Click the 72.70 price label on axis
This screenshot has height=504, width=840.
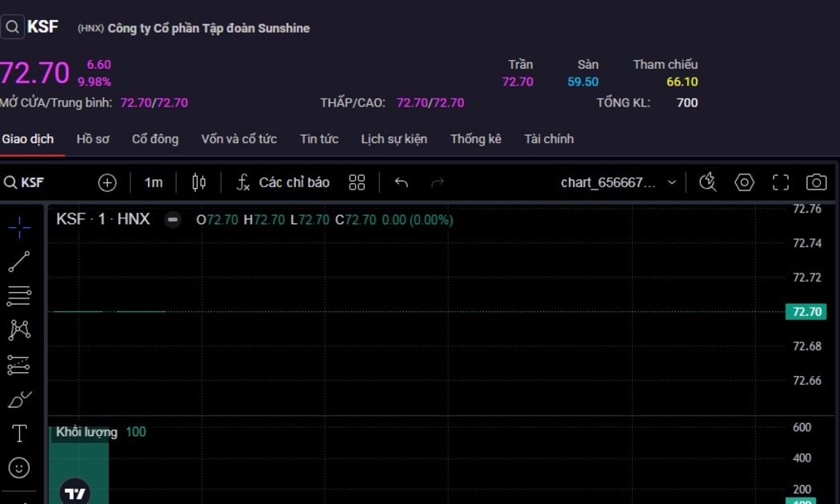[806, 312]
